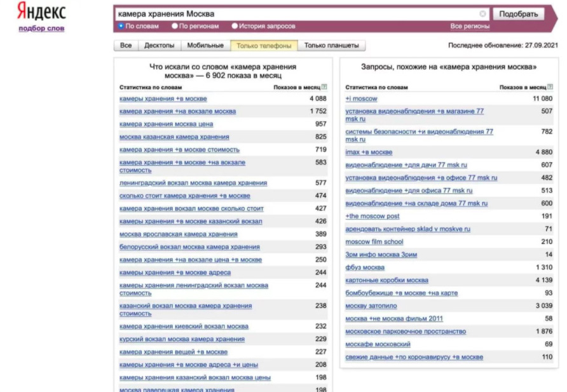Select the «История запросов» radio button
This screenshot has width=567, height=392.
tap(235, 26)
